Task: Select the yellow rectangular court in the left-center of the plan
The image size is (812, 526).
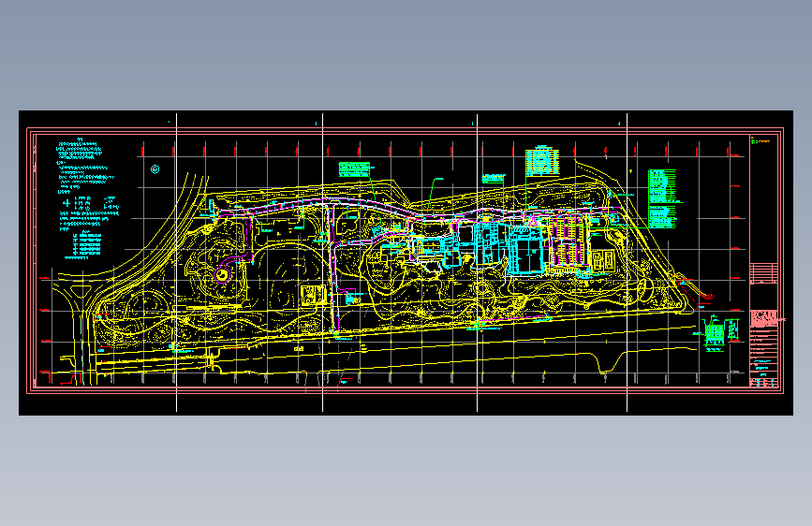Action: [x=314, y=295]
